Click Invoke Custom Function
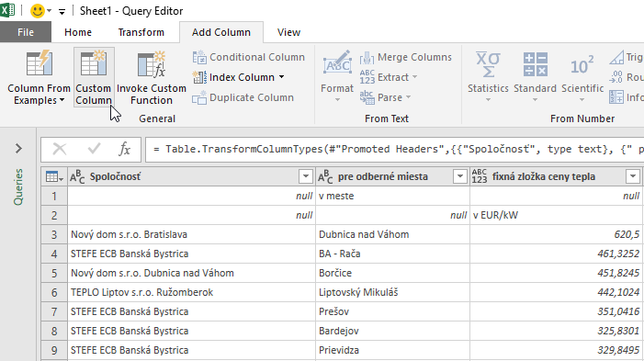The image size is (644, 361). [x=152, y=77]
